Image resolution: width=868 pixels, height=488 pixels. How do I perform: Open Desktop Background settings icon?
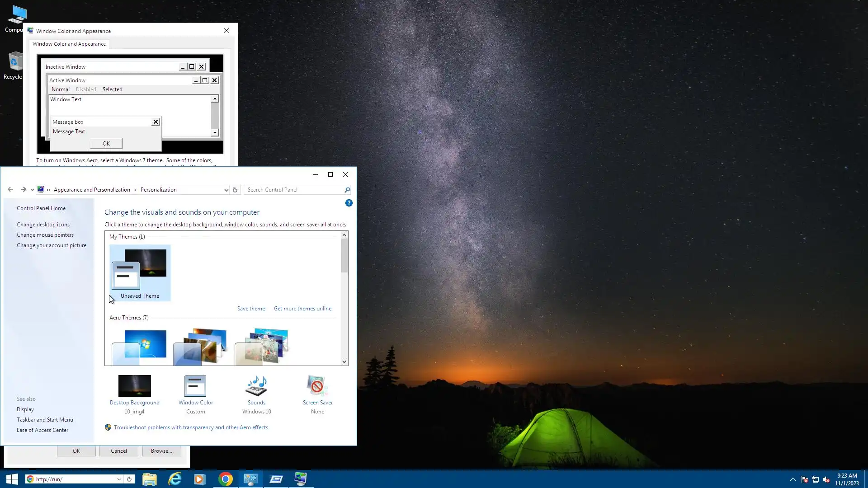134,386
